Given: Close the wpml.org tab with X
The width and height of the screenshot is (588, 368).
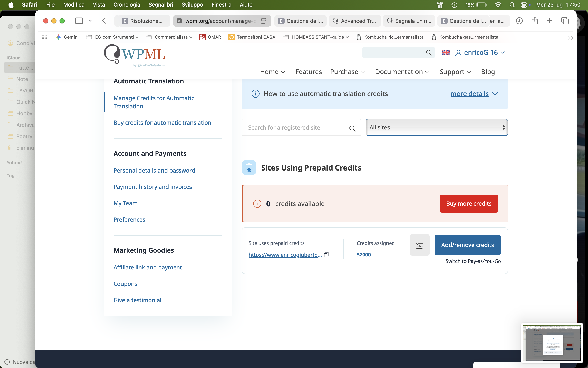Looking at the screenshot, I should [x=179, y=21].
